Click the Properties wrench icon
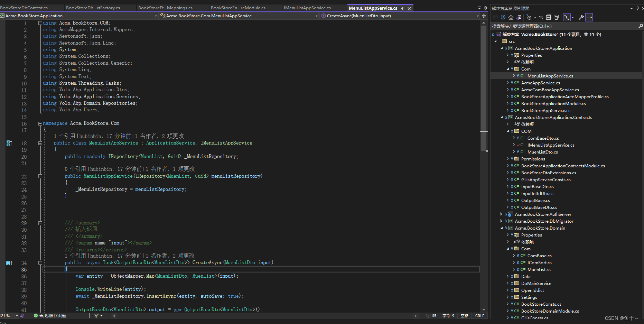This screenshot has height=324, width=644. tap(581, 17)
